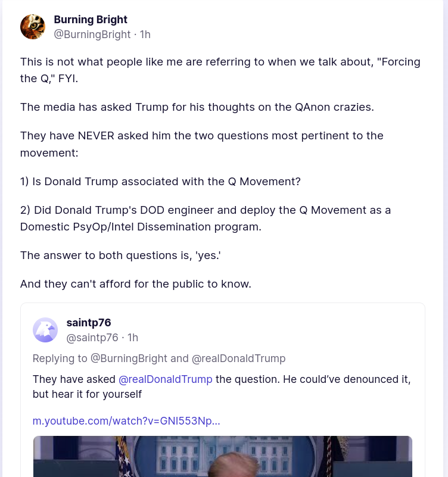Click the blue @realDonaldTrump mention in reply text
The width and height of the screenshot is (448, 477).
pos(165,379)
